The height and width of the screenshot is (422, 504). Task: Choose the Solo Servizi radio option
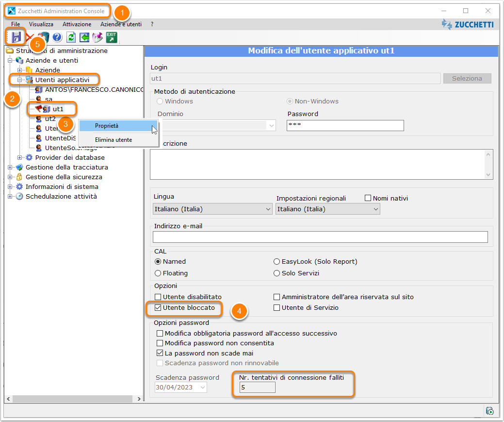tap(277, 273)
